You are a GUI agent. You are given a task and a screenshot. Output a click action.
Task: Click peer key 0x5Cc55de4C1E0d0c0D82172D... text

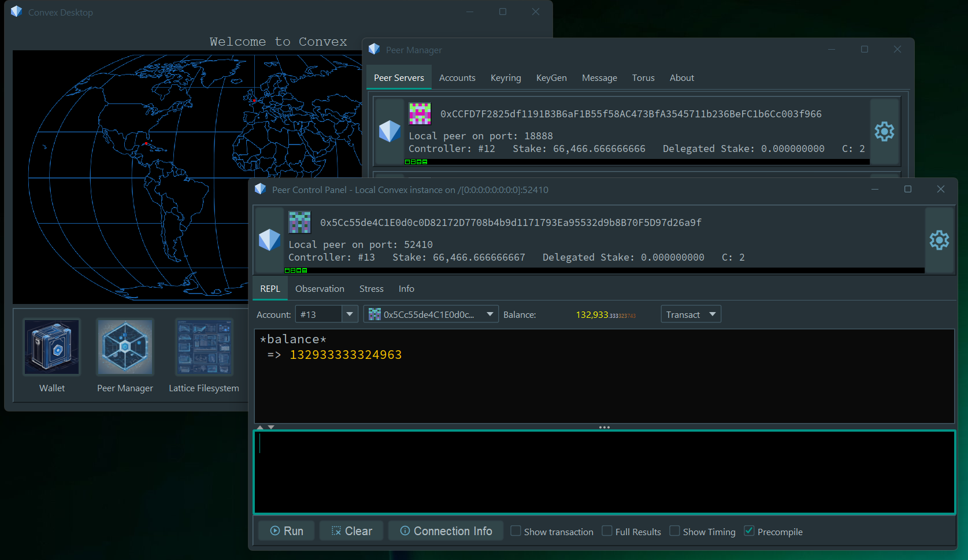tap(511, 222)
